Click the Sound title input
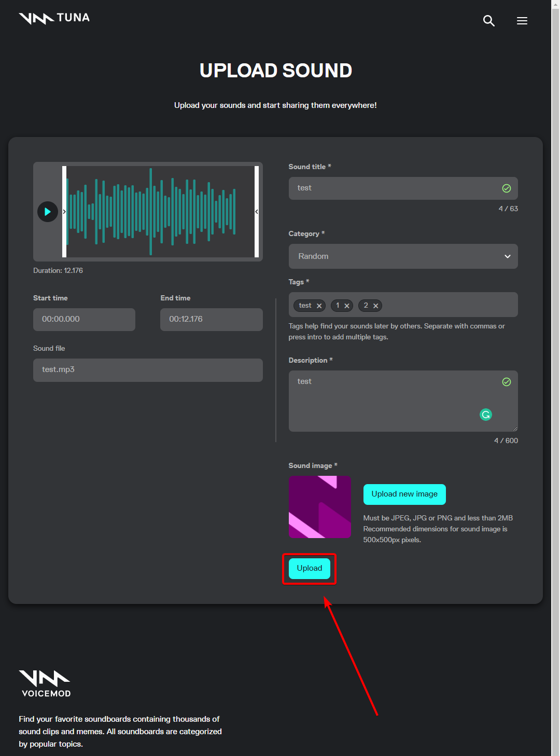 coord(394,188)
